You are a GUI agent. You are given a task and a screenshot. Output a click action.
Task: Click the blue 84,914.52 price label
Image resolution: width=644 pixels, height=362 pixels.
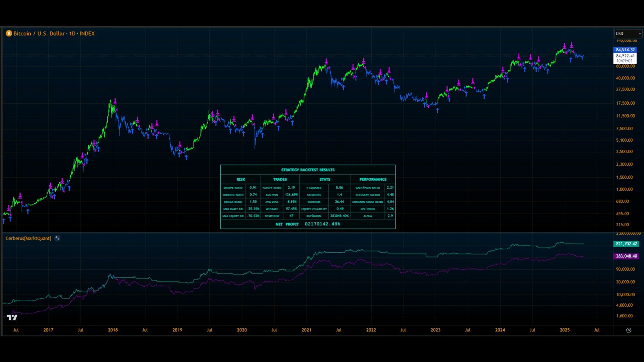click(625, 50)
